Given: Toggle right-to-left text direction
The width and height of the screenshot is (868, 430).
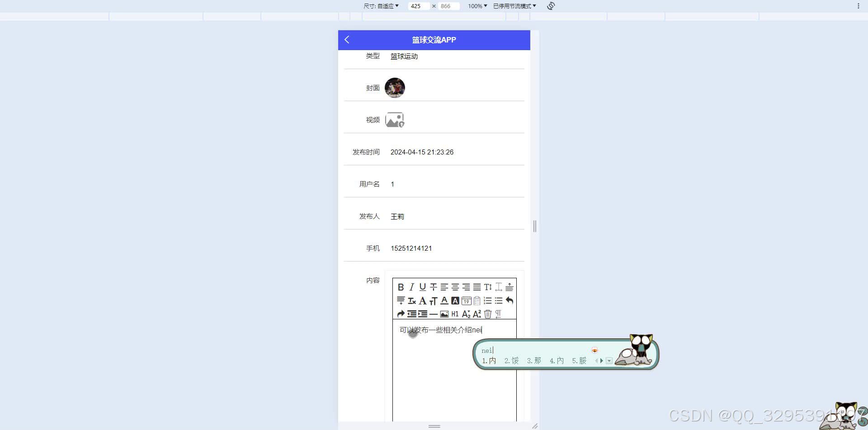Looking at the screenshot, I should 498,314.
